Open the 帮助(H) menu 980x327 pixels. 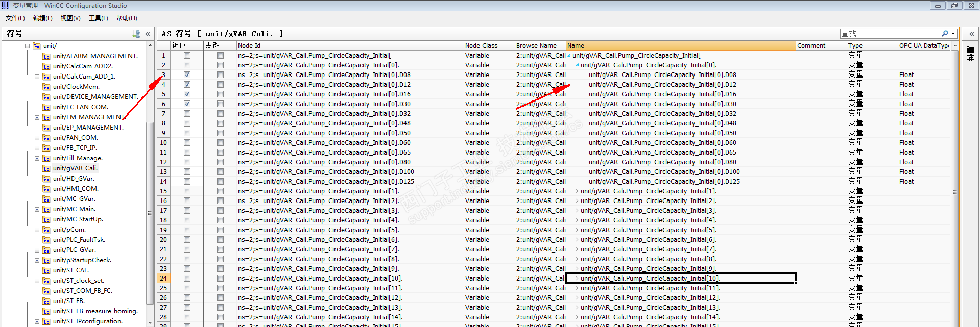(127, 18)
